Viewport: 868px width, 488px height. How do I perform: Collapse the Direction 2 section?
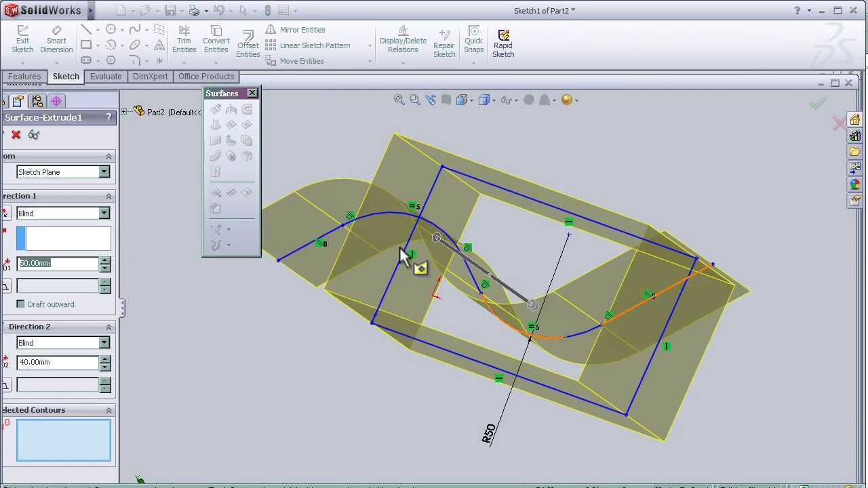108,327
